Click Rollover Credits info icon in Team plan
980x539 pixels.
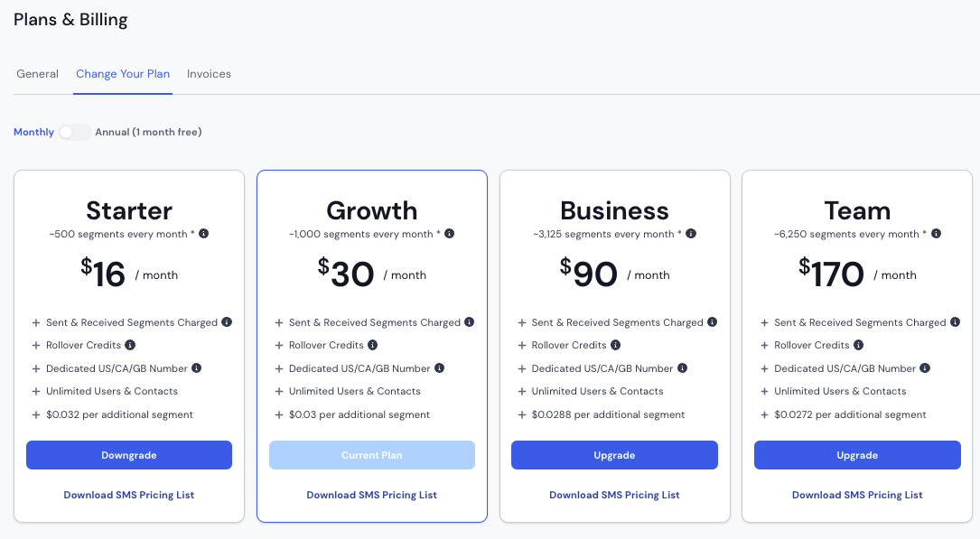(858, 345)
